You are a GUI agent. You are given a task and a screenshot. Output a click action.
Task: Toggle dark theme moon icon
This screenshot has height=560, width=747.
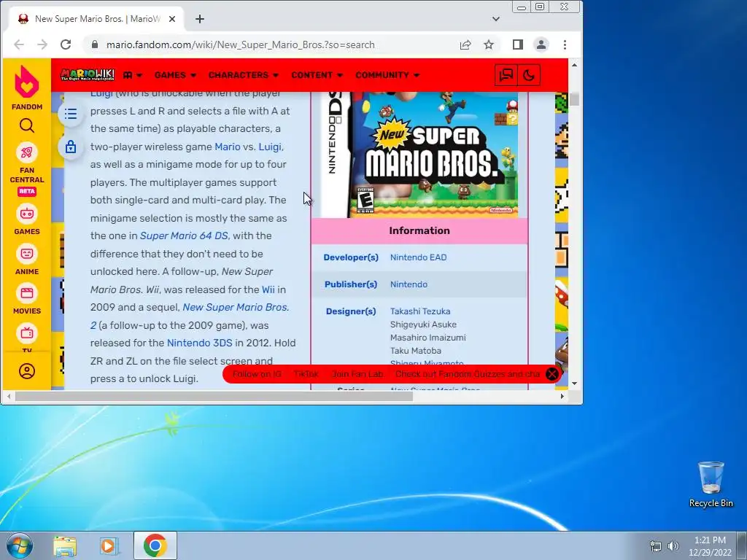coord(529,75)
